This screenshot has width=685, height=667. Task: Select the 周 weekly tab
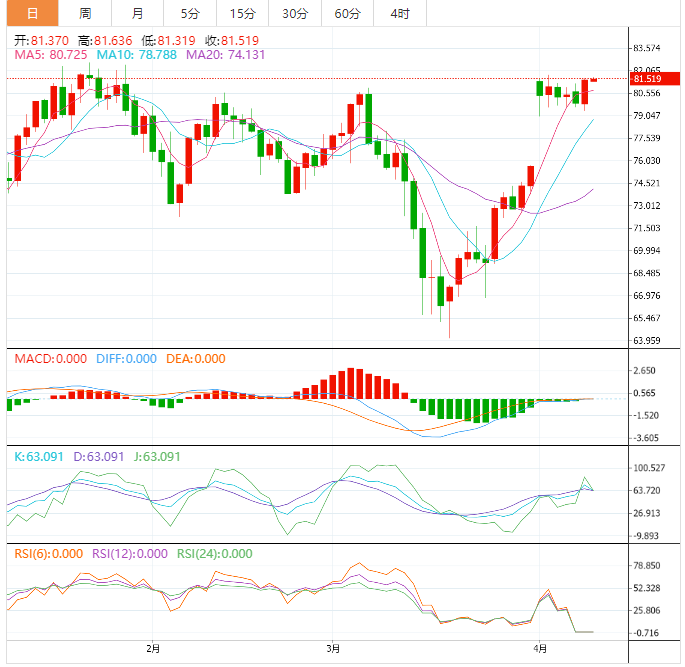click(x=85, y=13)
